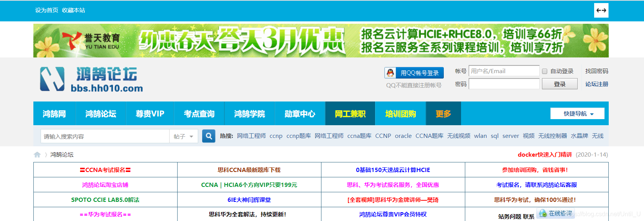Open docker快速入门精讲 announcement link
This screenshot has width=644, height=221.
545,155
